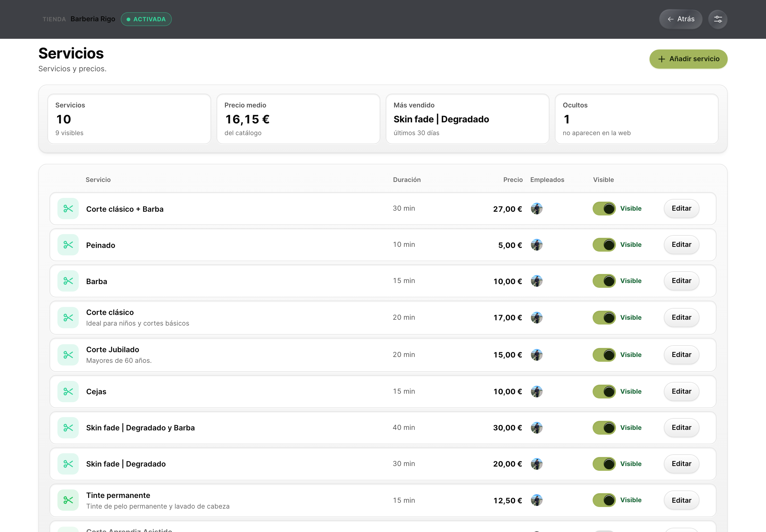Click the ACTIVADA status badge
The image size is (766, 532).
point(146,19)
